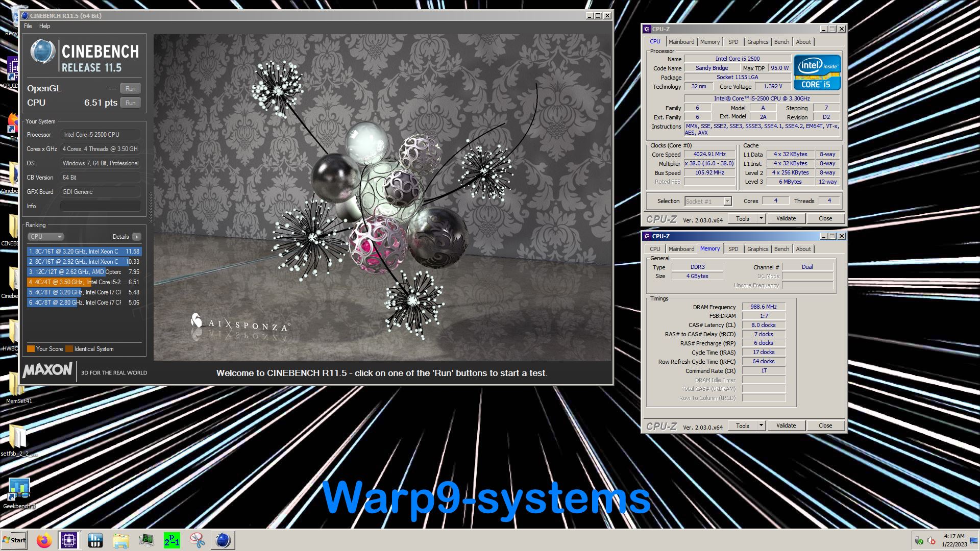Expand ranking Details arrow
Image resolution: width=980 pixels, height=551 pixels.
click(137, 237)
